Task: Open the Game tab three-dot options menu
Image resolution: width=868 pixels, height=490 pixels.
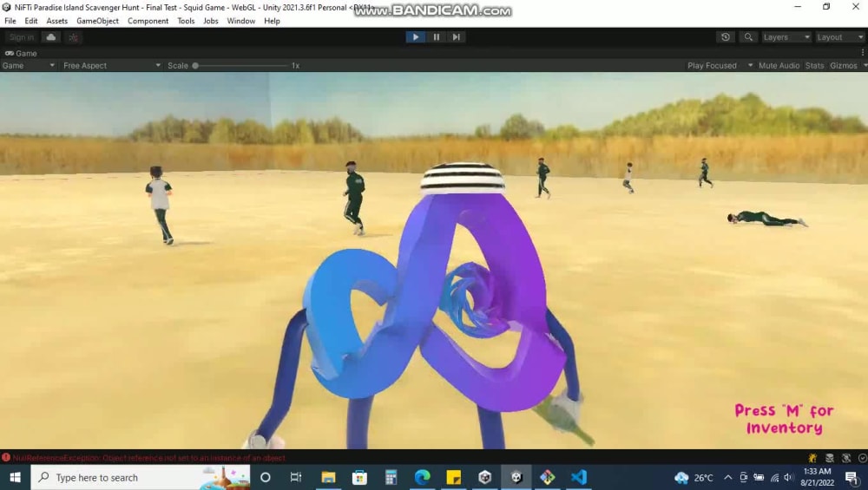Action: coord(863,53)
